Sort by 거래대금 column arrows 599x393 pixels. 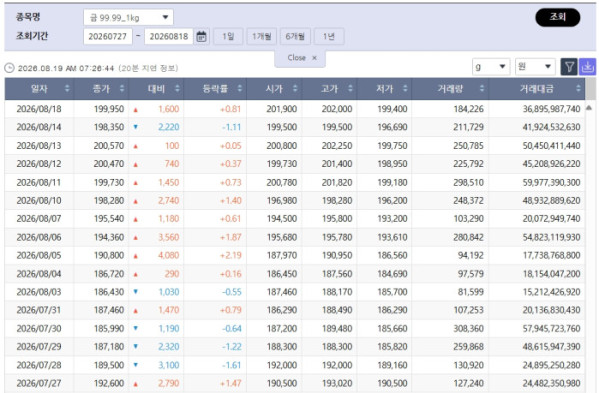(578, 89)
